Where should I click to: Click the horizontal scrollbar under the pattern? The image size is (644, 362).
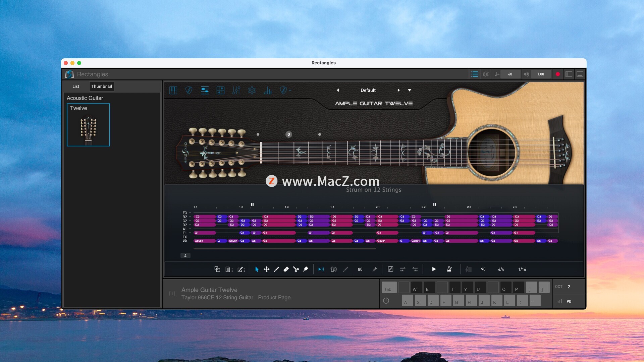click(284, 249)
